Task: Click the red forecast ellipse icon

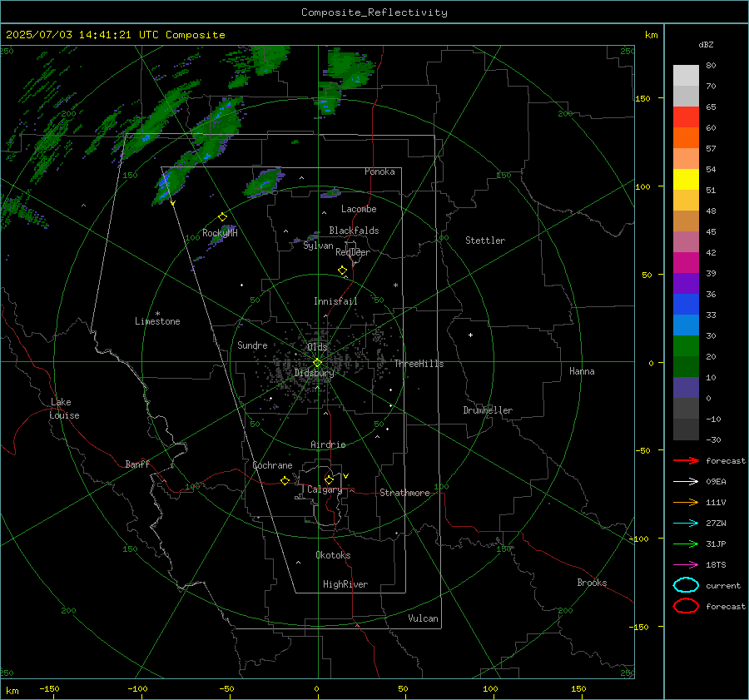Action: [686, 606]
